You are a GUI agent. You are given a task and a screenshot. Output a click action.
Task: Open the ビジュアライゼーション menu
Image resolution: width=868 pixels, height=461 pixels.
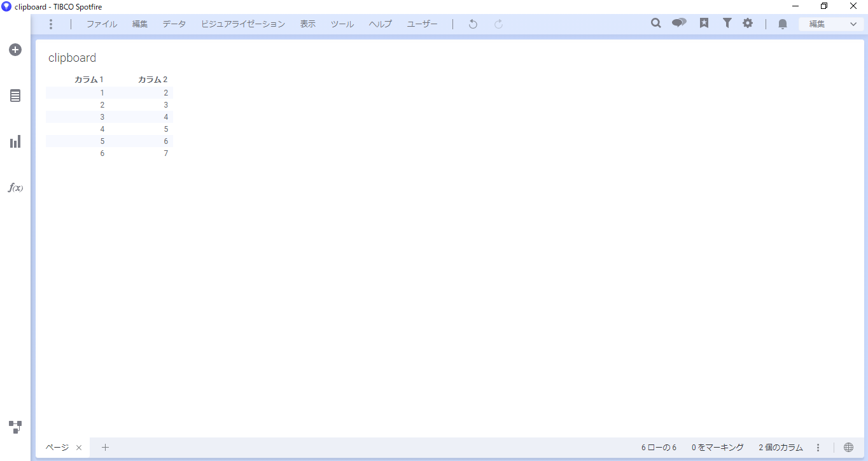pyautogui.click(x=243, y=24)
